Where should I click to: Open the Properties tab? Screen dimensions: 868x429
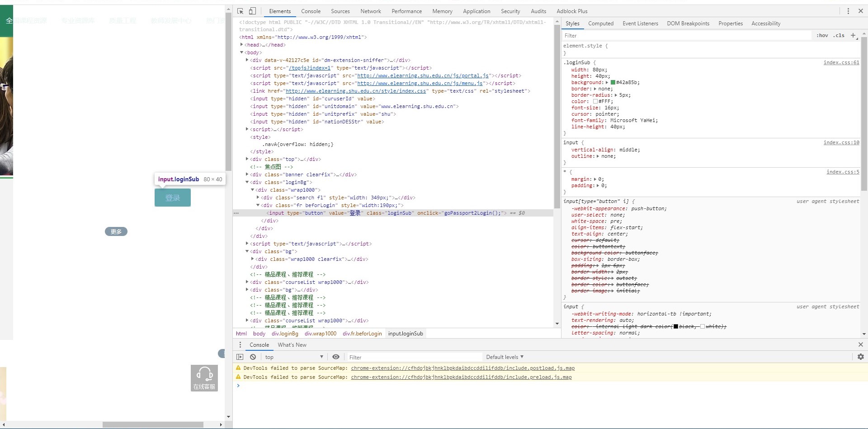click(x=731, y=24)
